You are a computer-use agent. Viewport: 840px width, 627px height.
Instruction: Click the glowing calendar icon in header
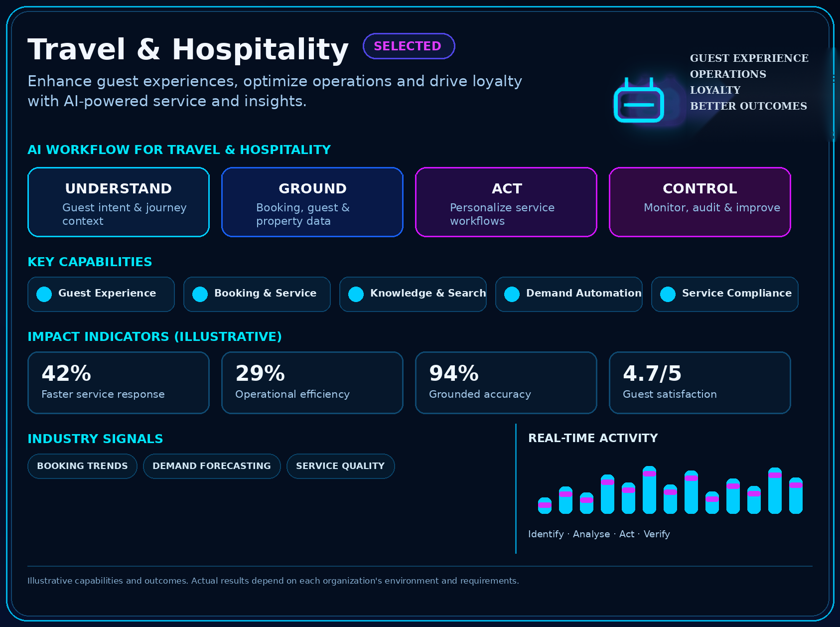(639, 100)
